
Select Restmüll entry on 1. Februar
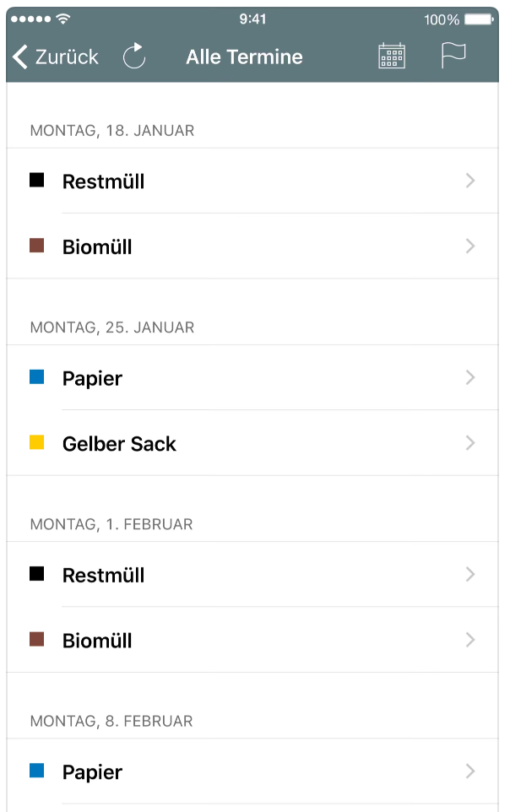click(103, 575)
